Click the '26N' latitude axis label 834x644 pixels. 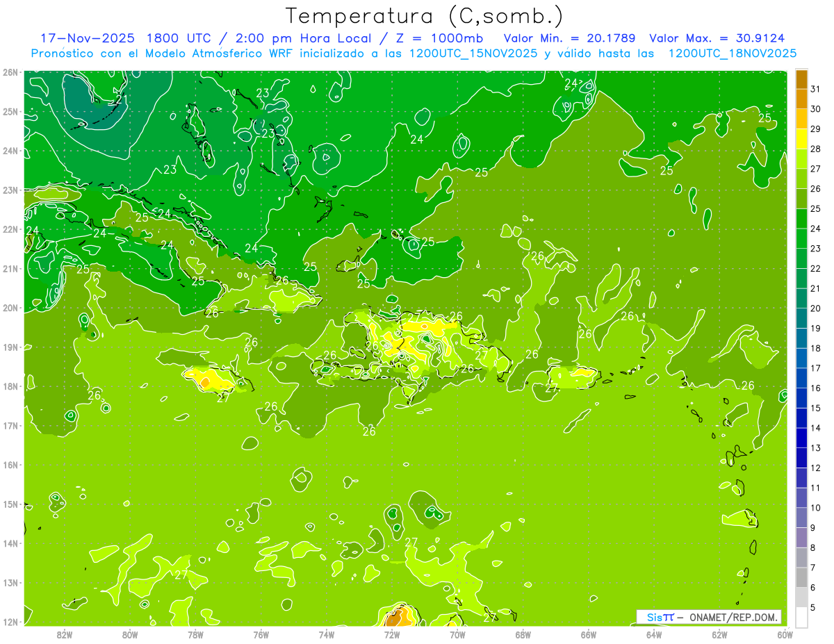coord(10,72)
